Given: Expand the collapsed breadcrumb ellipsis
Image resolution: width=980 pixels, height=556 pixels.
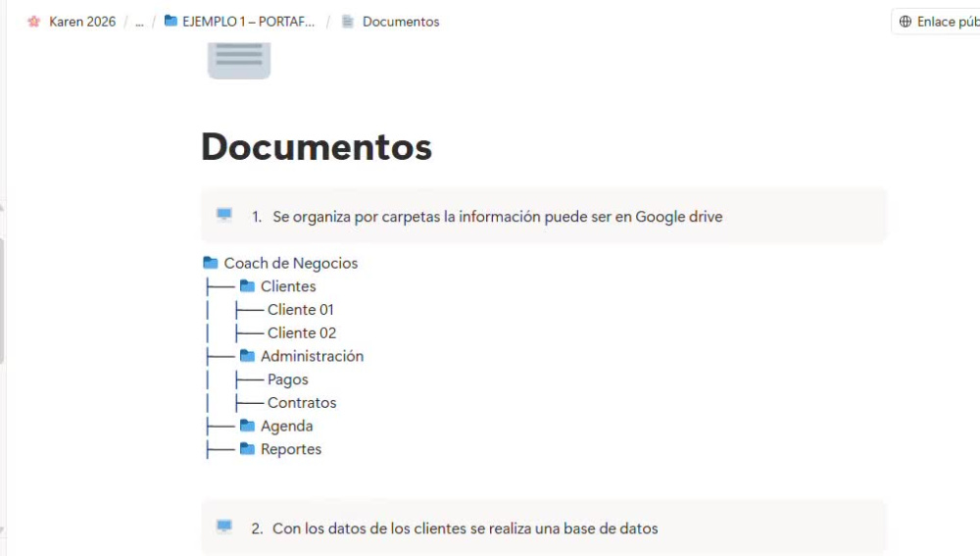Looking at the screenshot, I should [139, 22].
